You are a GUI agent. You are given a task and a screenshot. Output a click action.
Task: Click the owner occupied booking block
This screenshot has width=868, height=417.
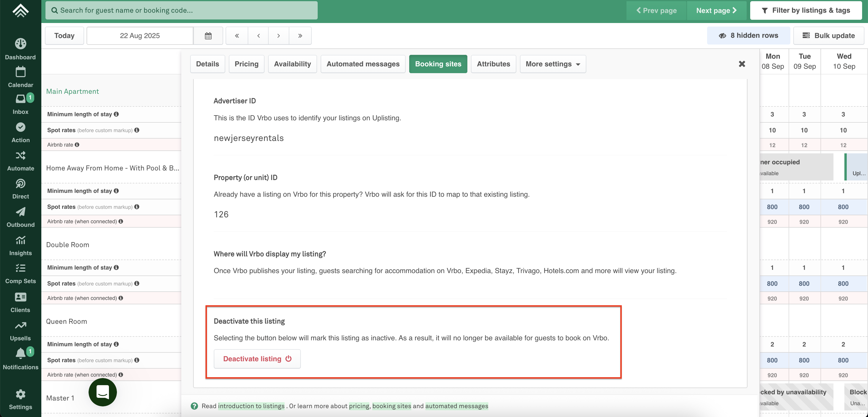click(x=796, y=167)
